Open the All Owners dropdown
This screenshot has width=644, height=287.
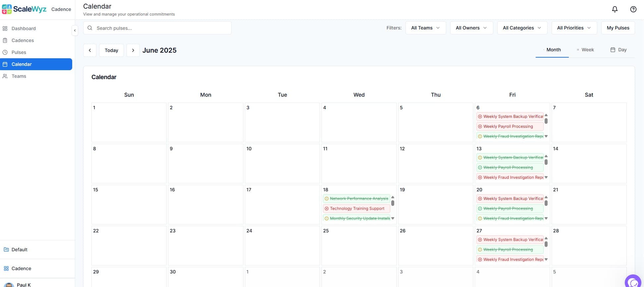pos(471,28)
